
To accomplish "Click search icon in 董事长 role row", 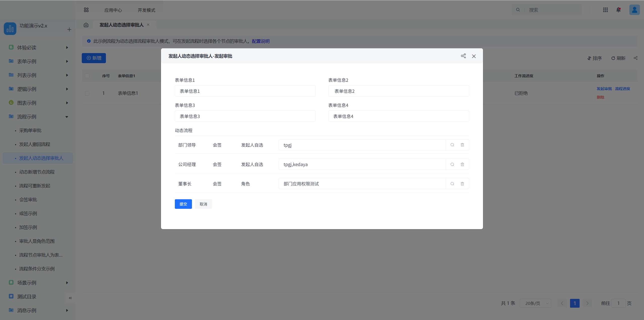I will pos(452,184).
